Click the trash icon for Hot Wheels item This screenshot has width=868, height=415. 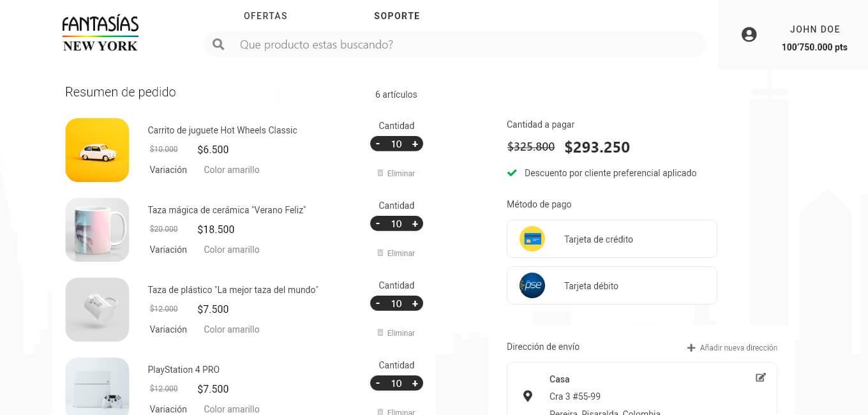pos(380,173)
